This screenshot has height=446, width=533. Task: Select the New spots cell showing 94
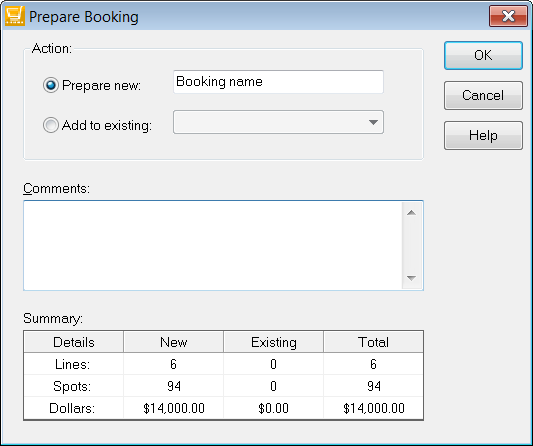pos(173,386)
